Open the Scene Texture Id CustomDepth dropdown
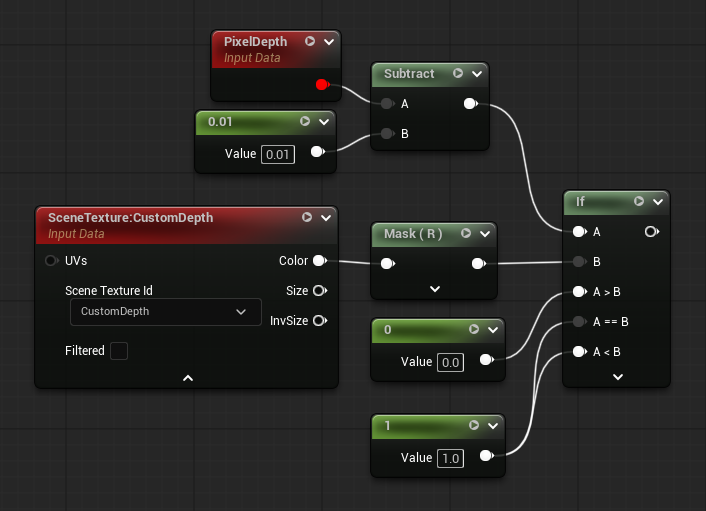Viewport: 706px width, 511px height. click(x=165, y=312)
